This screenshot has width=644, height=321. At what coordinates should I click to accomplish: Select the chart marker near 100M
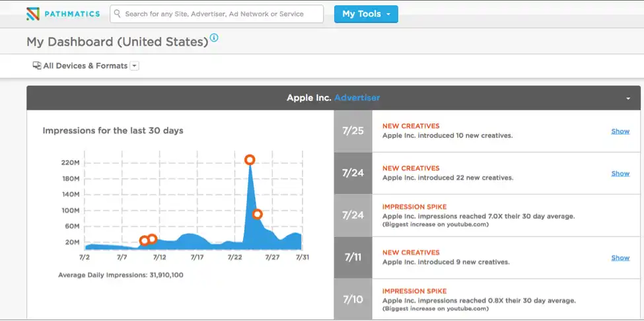257,214
